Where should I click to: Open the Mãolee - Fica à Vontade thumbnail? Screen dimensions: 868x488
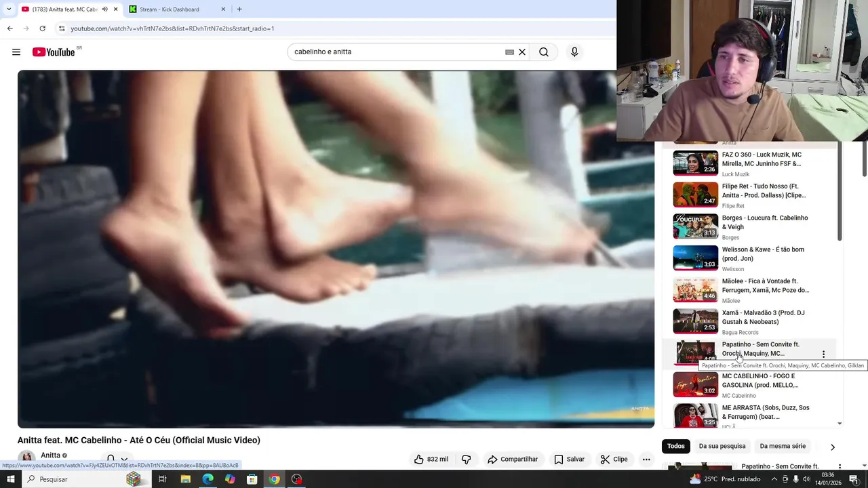tap(695, 289)
